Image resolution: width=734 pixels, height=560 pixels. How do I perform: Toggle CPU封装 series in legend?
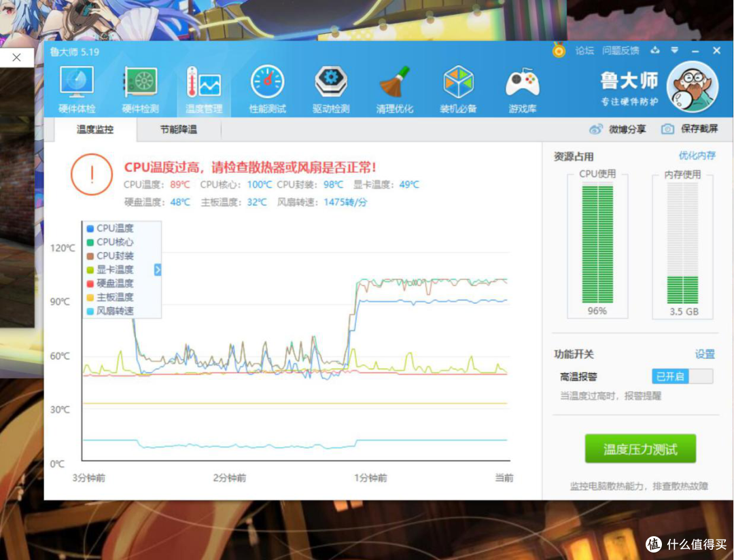(x=110, y=256)
